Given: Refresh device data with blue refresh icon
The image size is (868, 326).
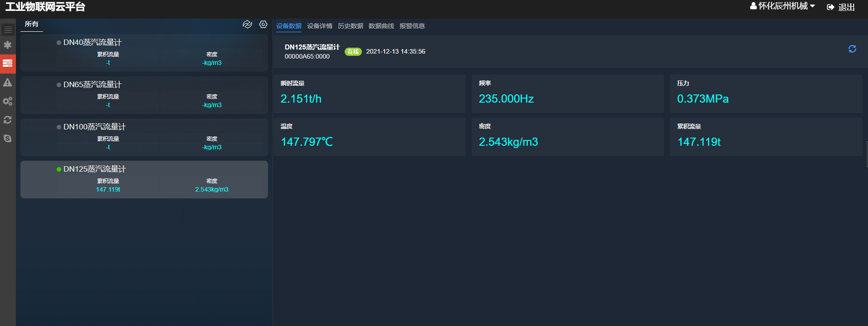Looking at the screenshot, I should (852, 49).
